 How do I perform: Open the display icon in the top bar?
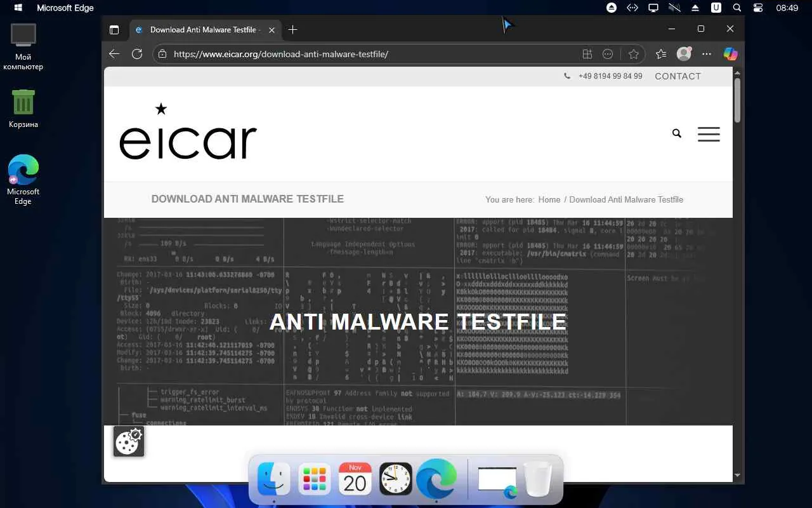(653, 8)
